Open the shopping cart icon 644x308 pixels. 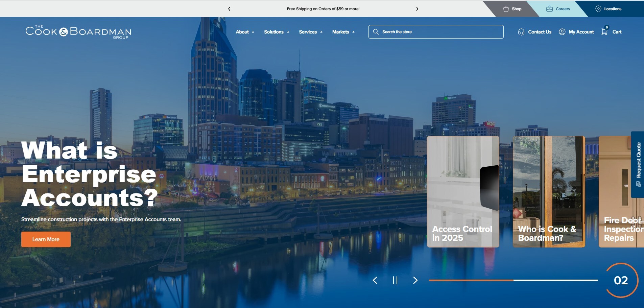tap(604, 32)
